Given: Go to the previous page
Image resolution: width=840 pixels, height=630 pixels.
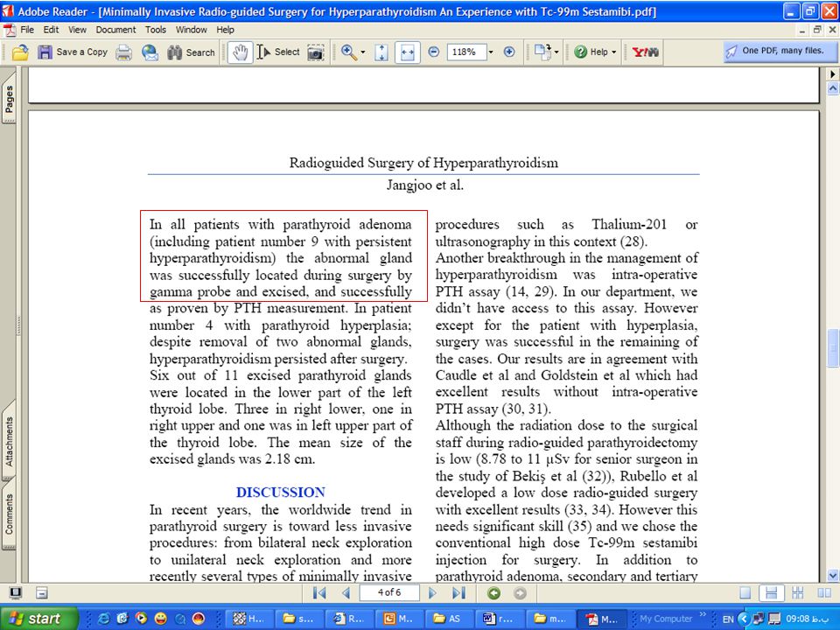Looking at the screenshot, I should point(346,592).
